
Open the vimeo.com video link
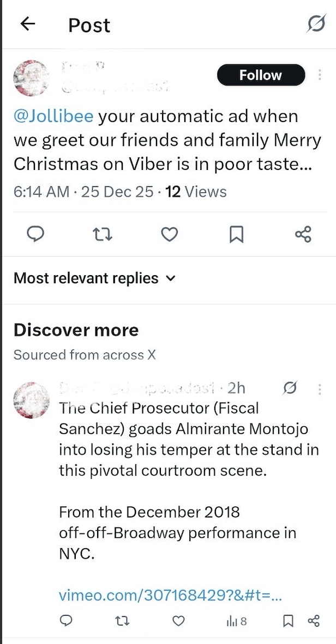(170, 596)
